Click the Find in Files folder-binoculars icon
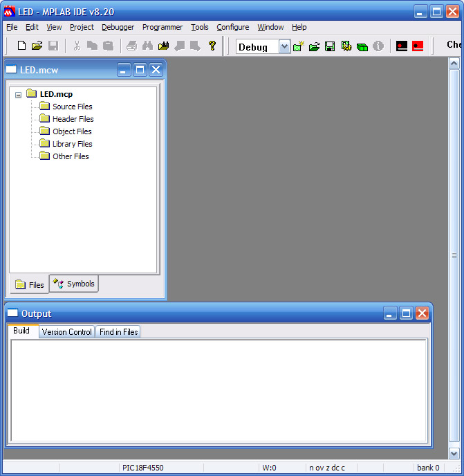Image resolution: width=464 pixels, height=476 pixels. (x=164, y=46)
